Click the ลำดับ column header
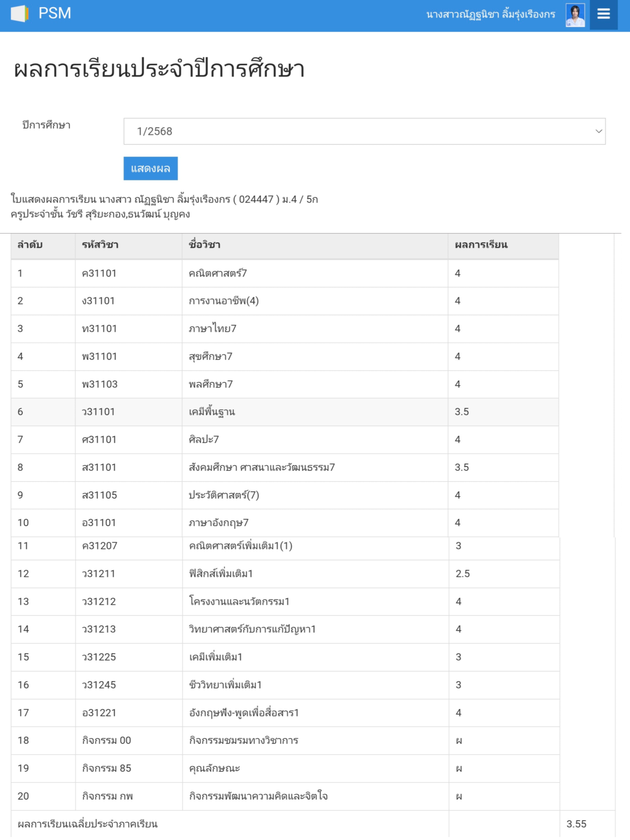Image resolution: width=630 pixels, height=840 pixels. pos(30,245)
